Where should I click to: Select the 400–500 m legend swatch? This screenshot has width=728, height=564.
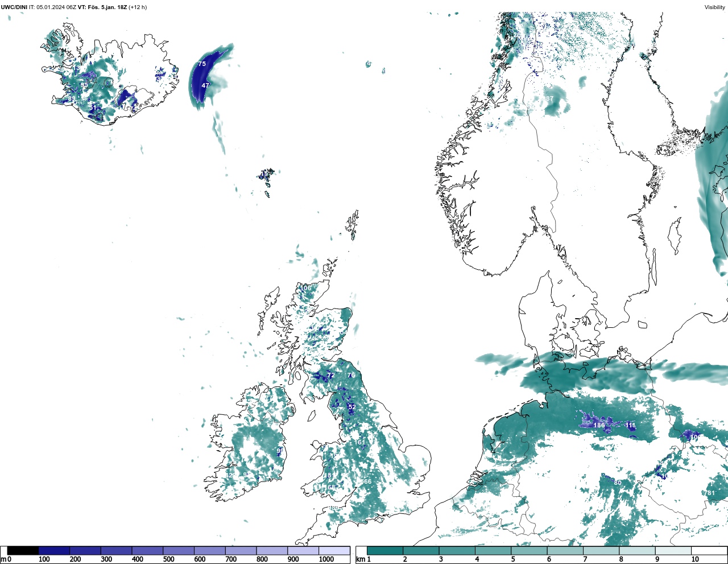(x=147, y=551)
